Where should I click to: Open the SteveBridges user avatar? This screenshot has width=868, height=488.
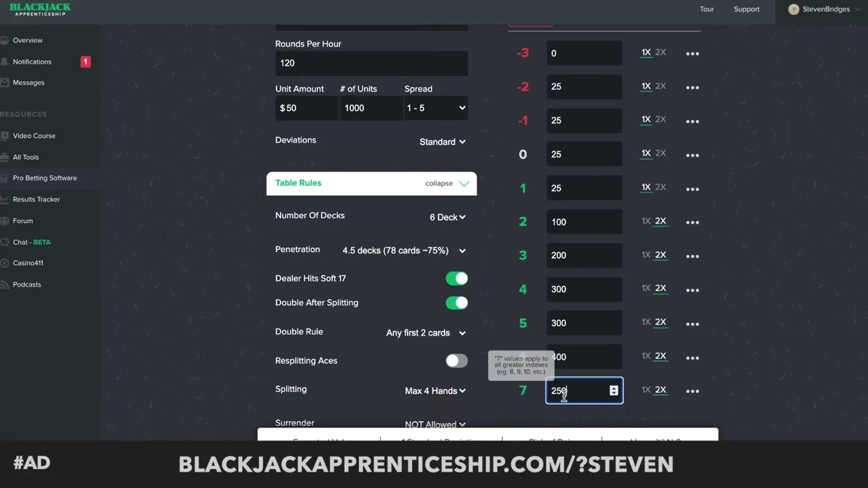(793, 9)
